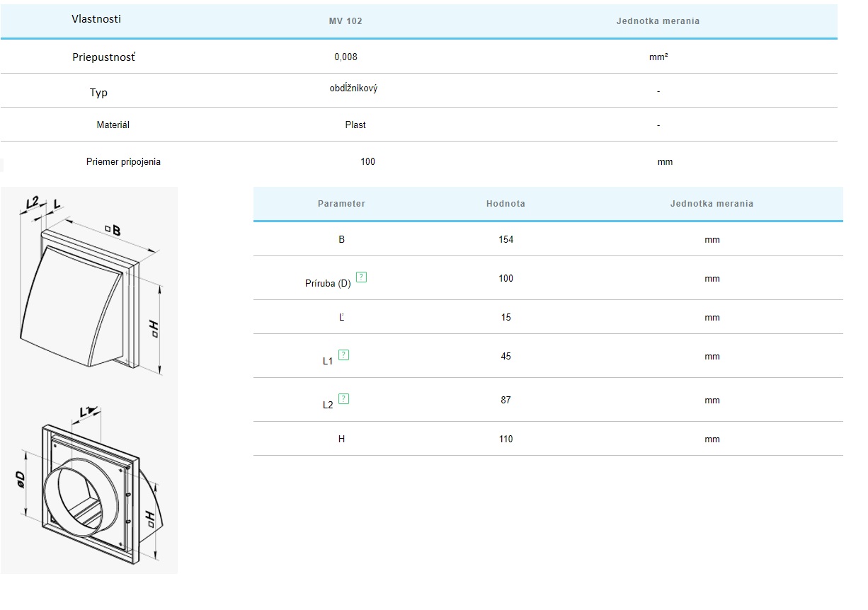The width and height of the screenshot is (868, 610).
Task: Click the question mark icon beside L2
Action: pyautogui.click(x=343, y=398)
